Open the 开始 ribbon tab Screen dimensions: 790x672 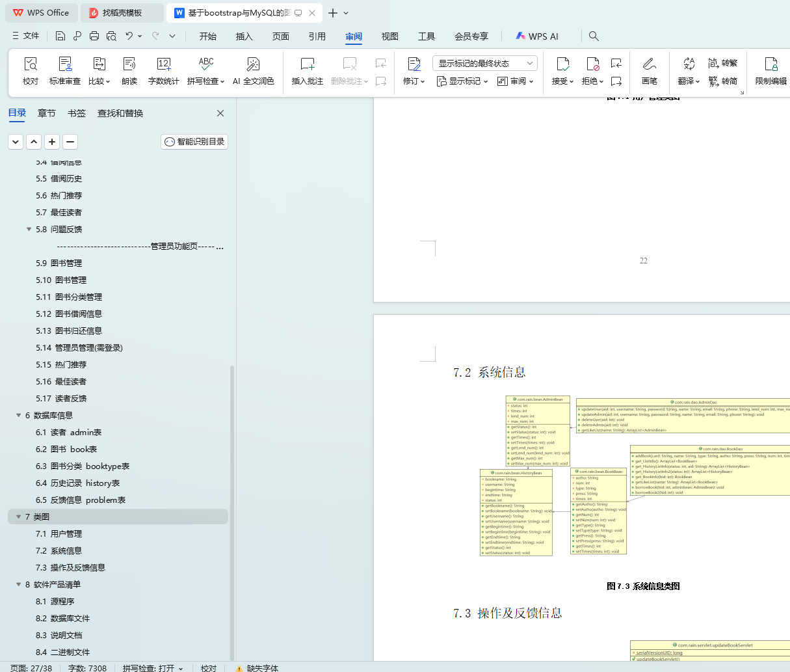point(208,36)
